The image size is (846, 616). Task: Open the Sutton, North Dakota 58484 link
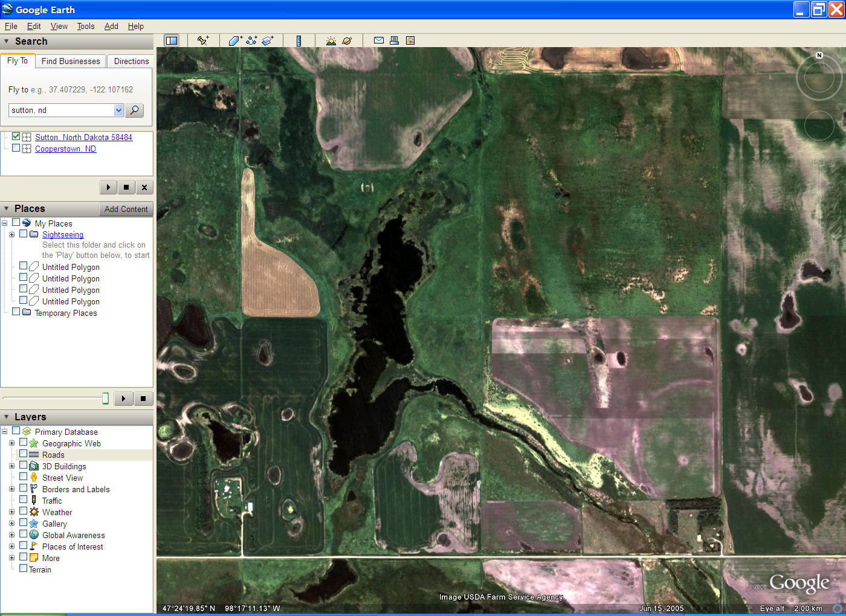point(83,137)
